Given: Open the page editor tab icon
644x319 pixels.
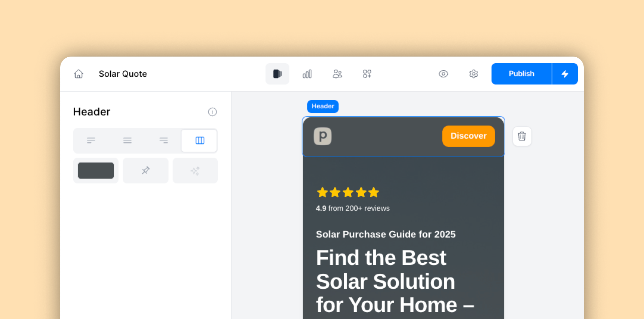Looking at the screenshot, I should 277,74.
